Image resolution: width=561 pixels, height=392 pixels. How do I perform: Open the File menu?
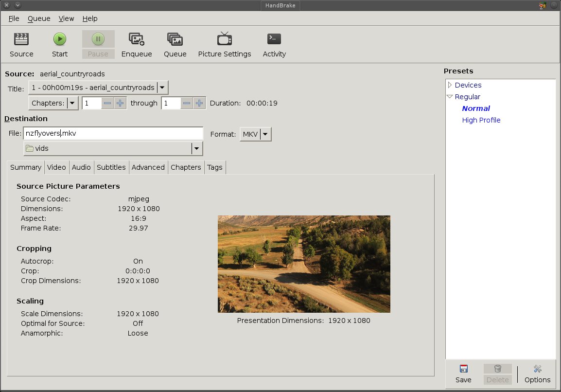[x=14, y=18]
